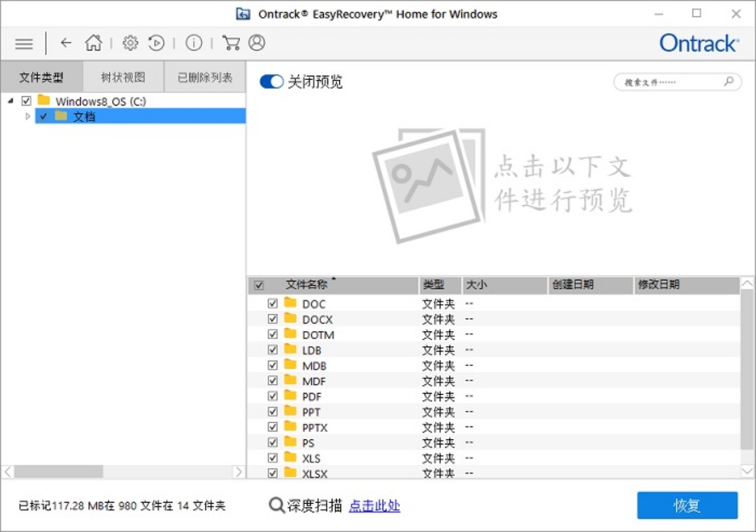Uncheck the PPTX row checkbox
The width and height of the screenshot is (756, 532).
click(273, 427)
